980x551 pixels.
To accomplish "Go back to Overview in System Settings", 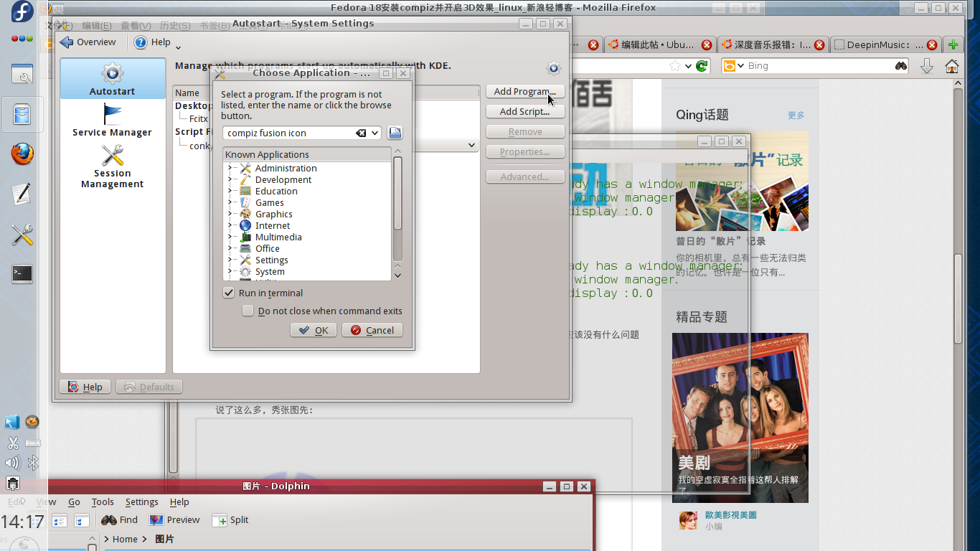I will 89,42.
